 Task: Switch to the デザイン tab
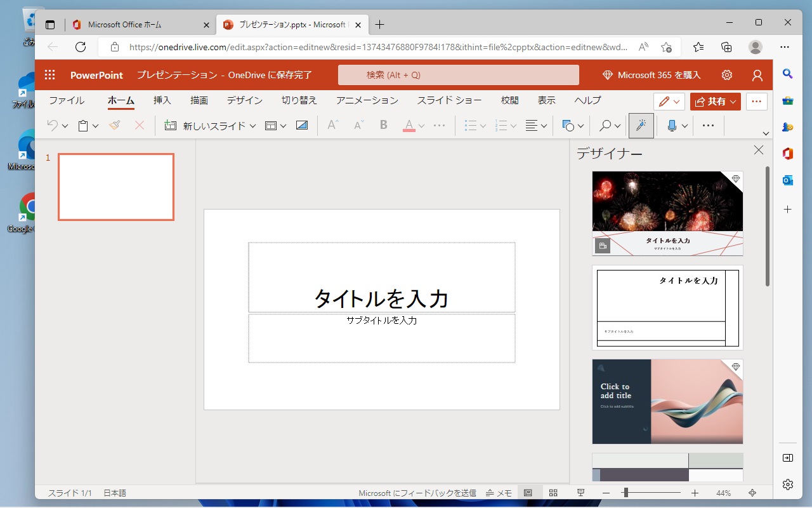pyautogui.click(x=245, y=100)
